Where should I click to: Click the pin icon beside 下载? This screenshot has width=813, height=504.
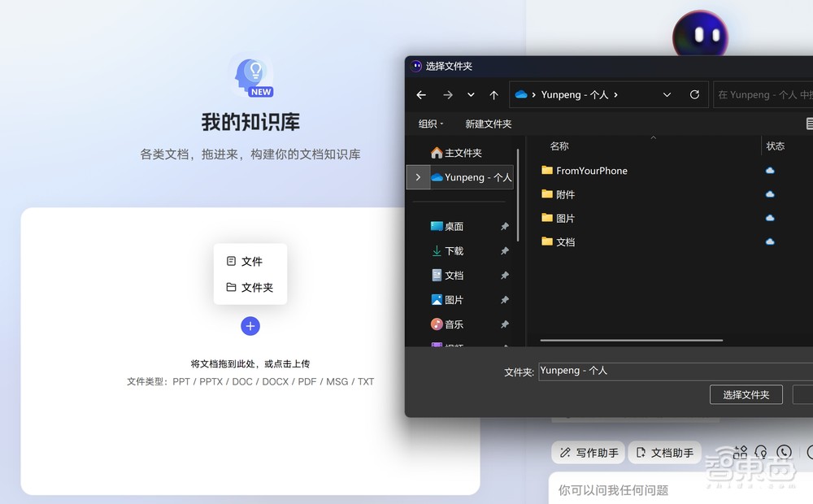click(x=505, y=250)
